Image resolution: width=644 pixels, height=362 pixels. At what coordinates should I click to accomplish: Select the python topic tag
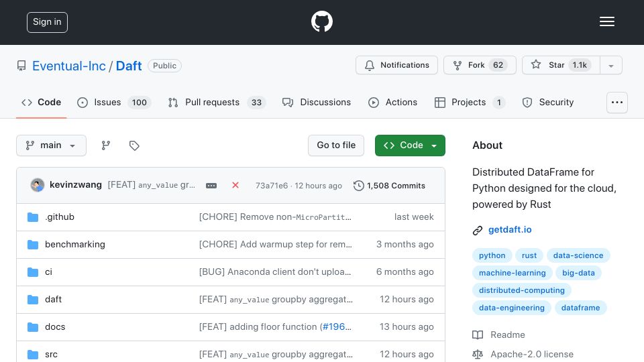pos(492,255)
